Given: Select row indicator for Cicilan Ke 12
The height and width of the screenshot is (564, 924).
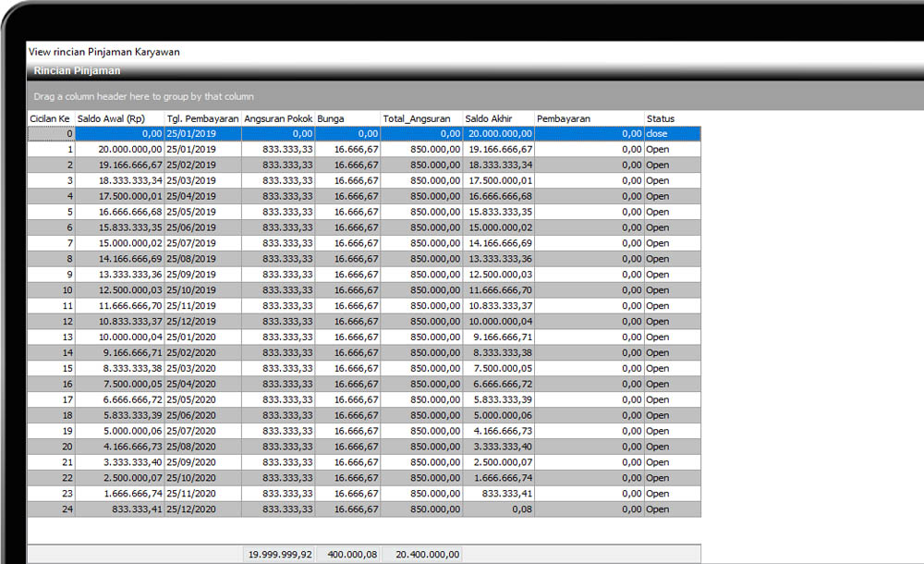Looking at the screenshot, I should tap(51, 322).
